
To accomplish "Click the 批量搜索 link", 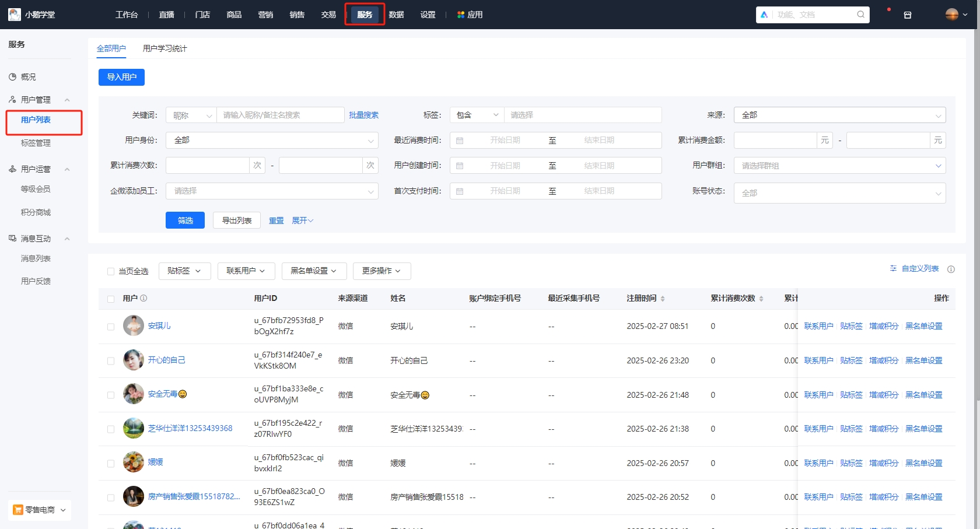I will 363,115.
